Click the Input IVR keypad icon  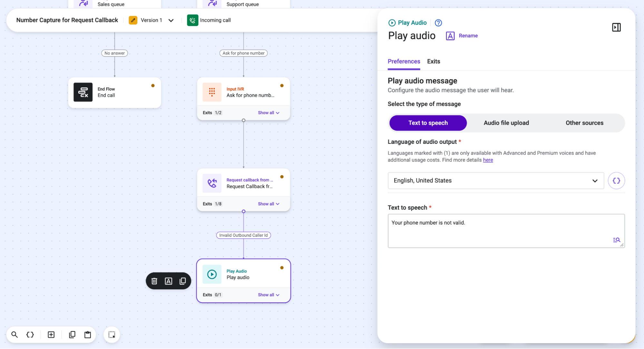(212, 92)
